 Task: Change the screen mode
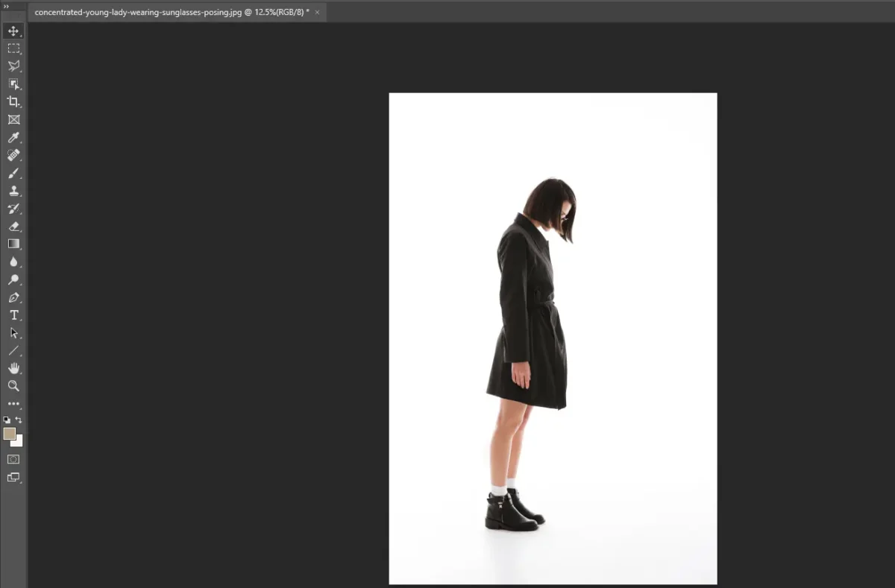13,478
